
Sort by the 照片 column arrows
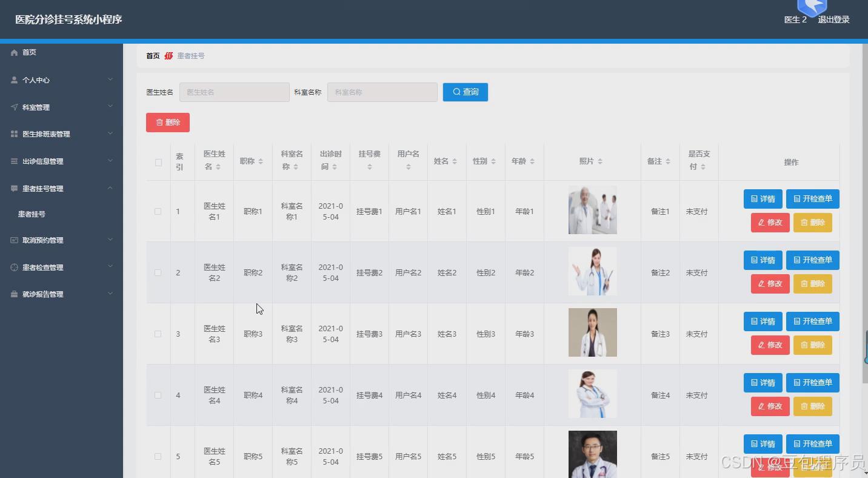pos(600,161)
